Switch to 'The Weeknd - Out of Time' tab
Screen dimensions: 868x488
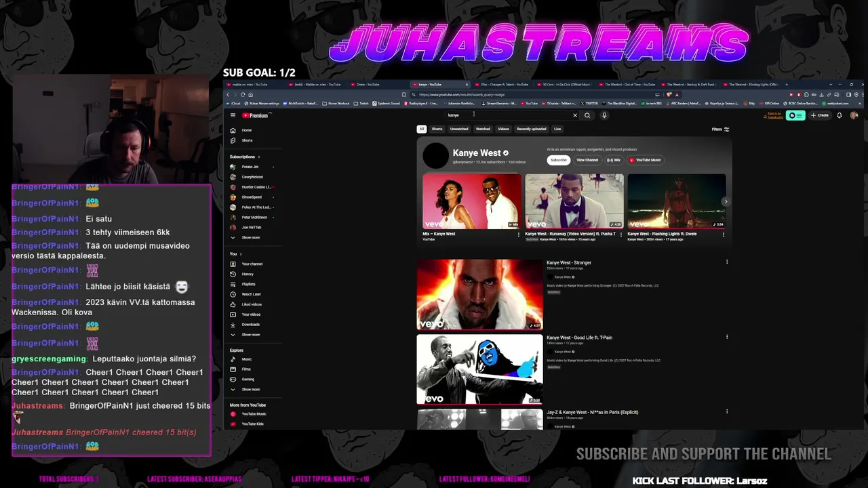pos(627,85)
